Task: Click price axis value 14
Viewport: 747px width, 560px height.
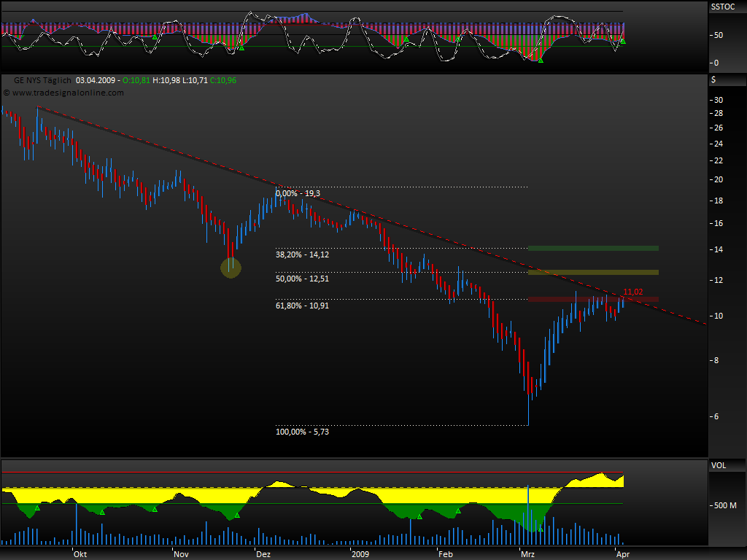Action: tap(719, 249)
